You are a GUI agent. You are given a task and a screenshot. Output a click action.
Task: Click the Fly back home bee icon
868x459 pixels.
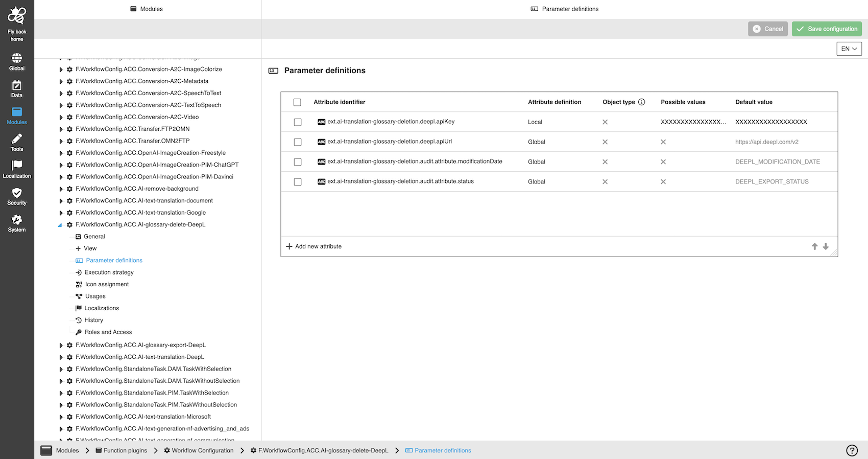coord(17,16)
